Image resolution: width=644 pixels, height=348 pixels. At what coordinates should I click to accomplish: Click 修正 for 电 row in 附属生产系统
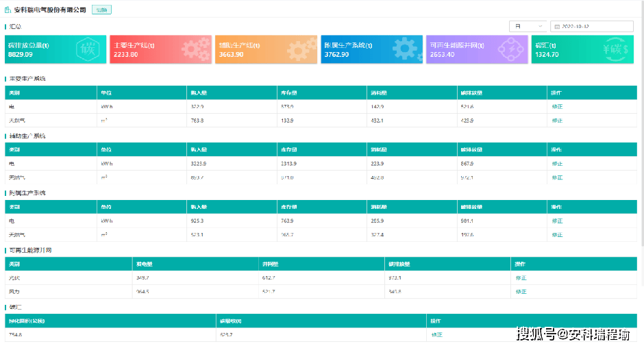pos(557,221)
